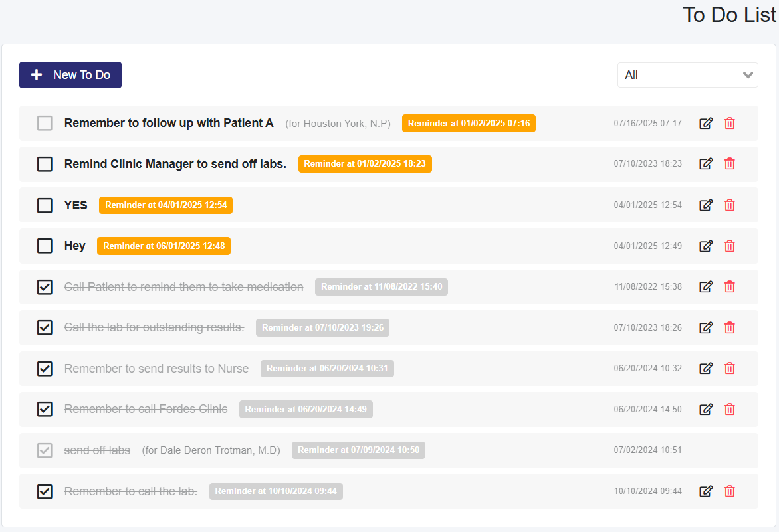Edit 'Remember to send results to Nurse' task
779x532 pixels.
[x=706, y=369]
